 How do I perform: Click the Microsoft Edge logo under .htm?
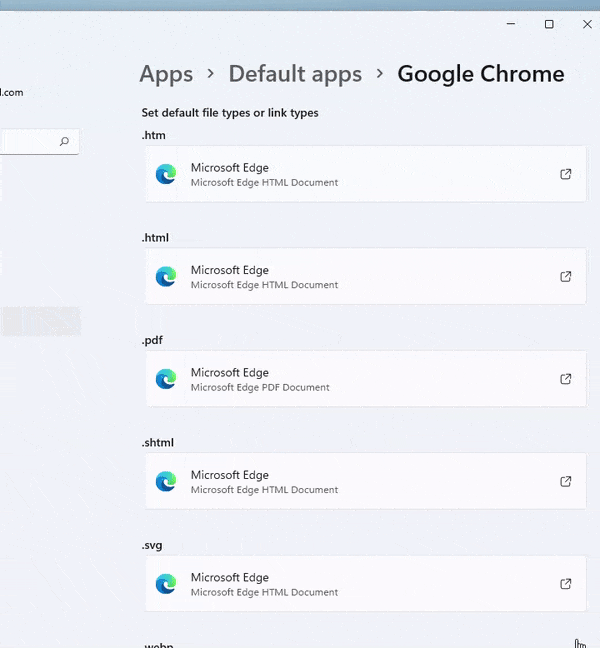tap(166, 174)
